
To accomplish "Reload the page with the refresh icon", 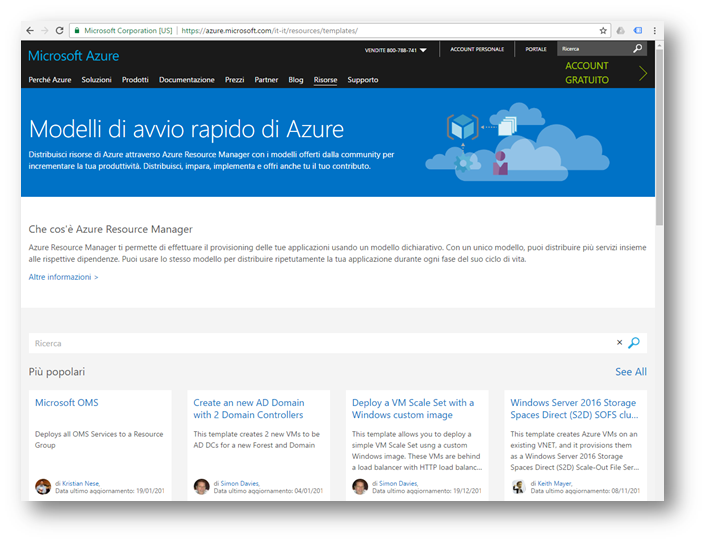I will (59, 31).
